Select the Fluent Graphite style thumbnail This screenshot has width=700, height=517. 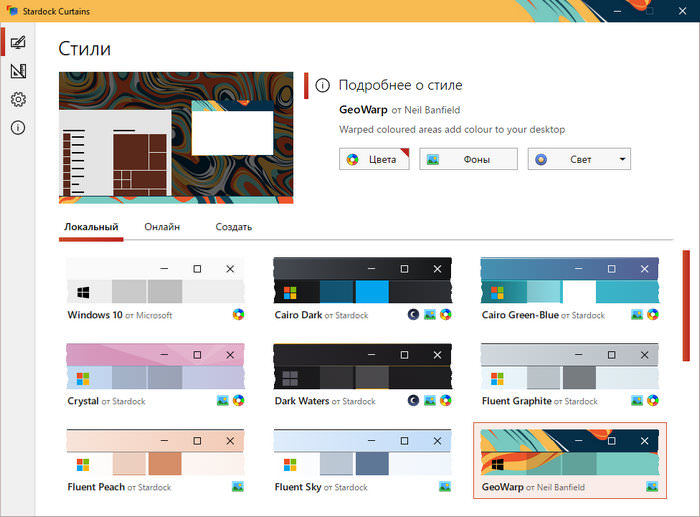[570, 367]
